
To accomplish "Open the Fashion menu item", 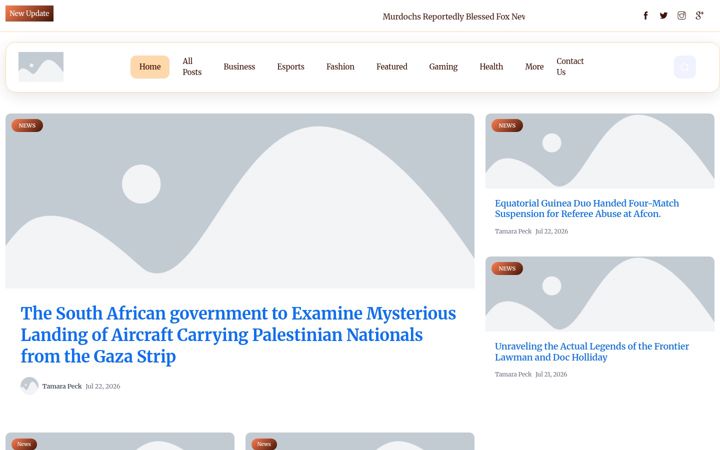I will (x=340, y=67).
